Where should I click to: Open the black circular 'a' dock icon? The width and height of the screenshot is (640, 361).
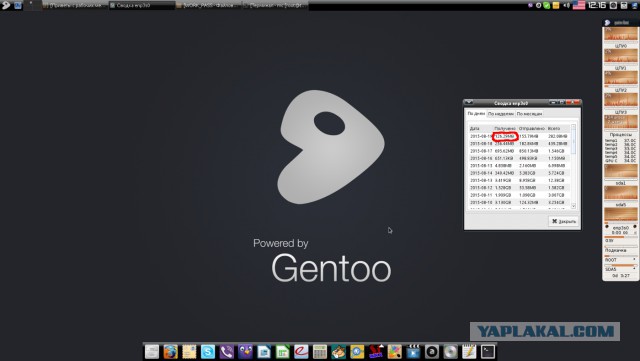pos(432,352)
